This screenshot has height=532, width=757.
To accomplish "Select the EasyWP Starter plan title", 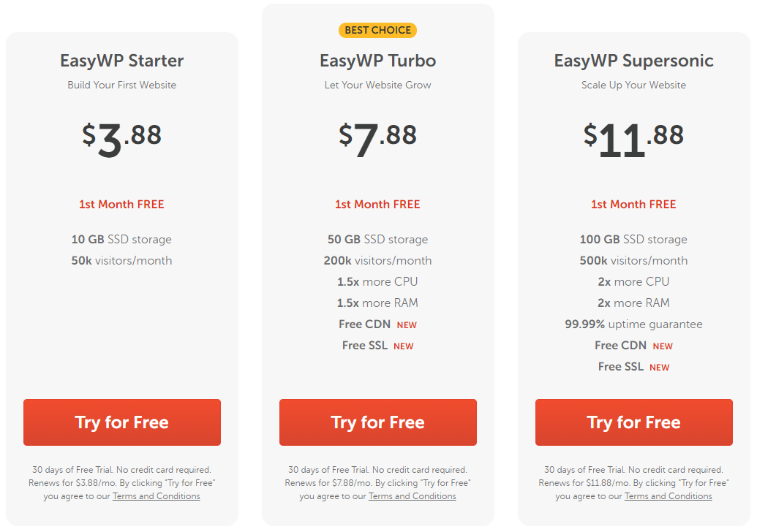I will pyautogui.click(x=122, y=61).
